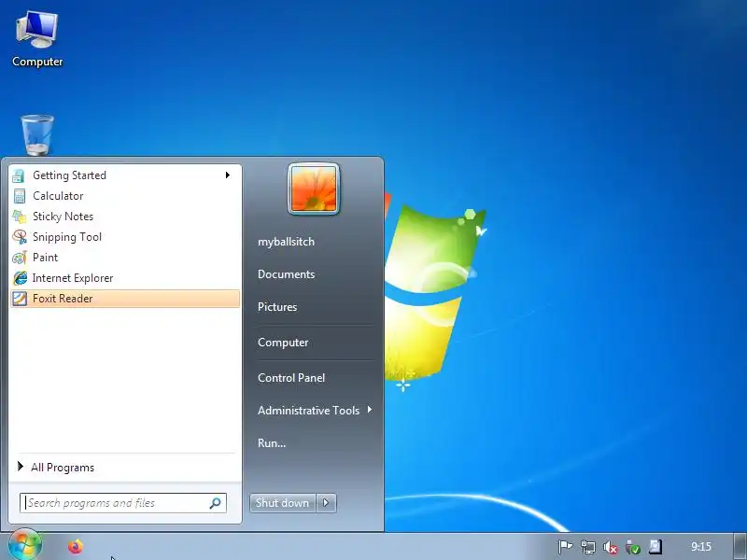Open shut down options arrow

tap(326, 503)
